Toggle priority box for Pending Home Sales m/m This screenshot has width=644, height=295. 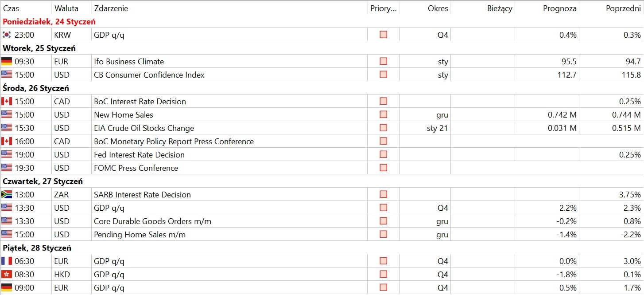coord(384,234)
